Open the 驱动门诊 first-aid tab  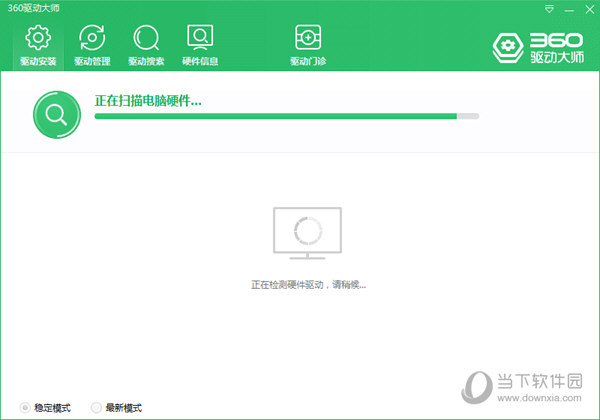coord(308,45)
